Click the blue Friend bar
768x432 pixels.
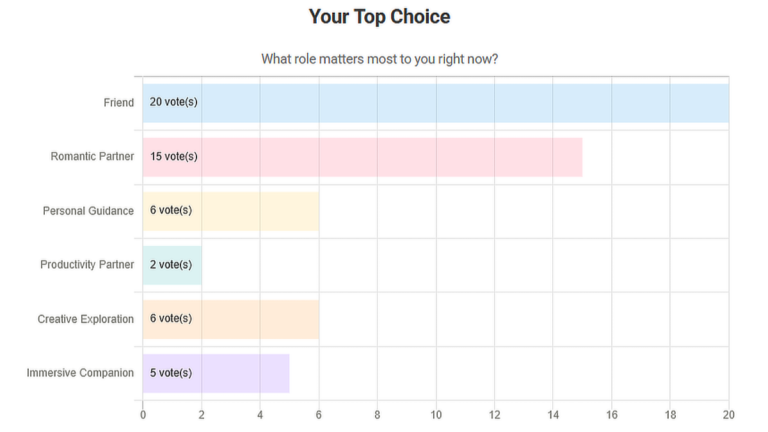pos(436,103)
